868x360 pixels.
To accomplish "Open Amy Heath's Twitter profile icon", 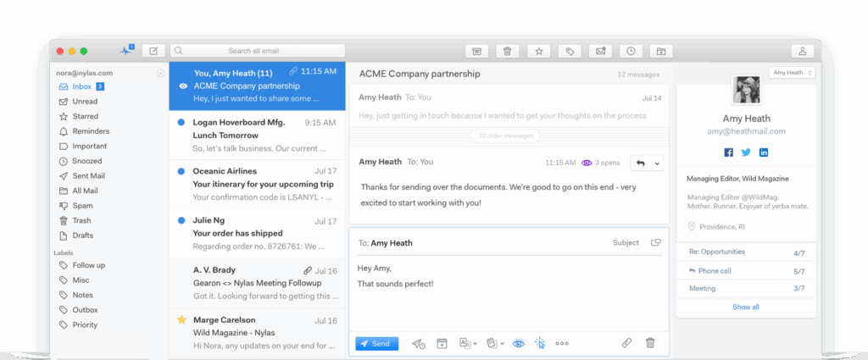I will [x=746, y=152].
